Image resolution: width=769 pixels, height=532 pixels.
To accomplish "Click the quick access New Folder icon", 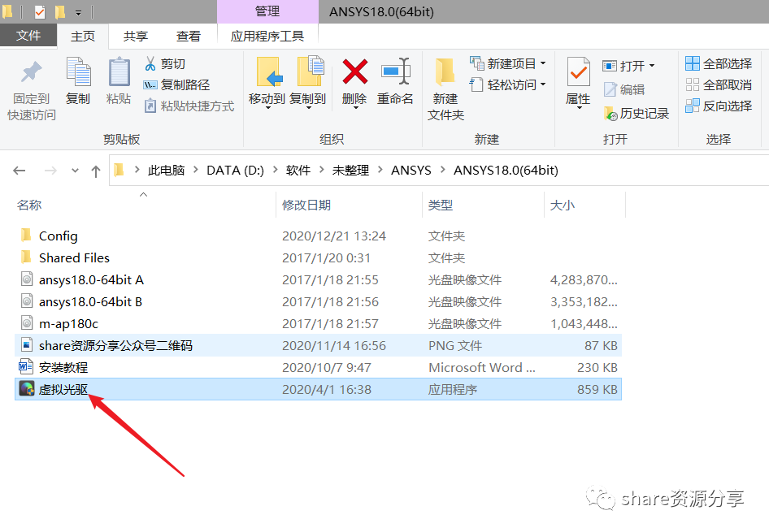I will click(x=60, y=11).
